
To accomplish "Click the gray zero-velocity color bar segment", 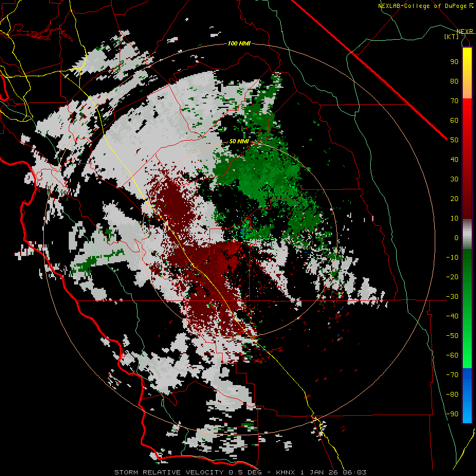I will [x=467, y=234].
